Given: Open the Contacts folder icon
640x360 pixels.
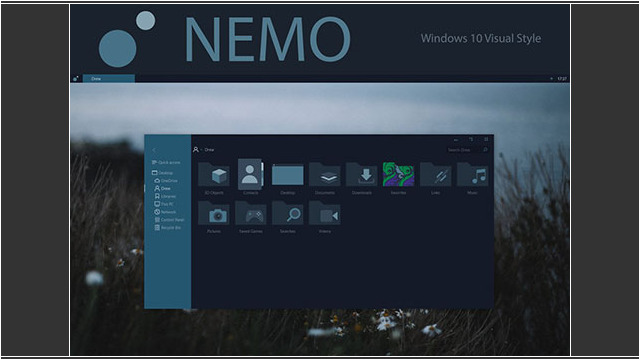Looking at the screenshot, I should coord(250,174).
